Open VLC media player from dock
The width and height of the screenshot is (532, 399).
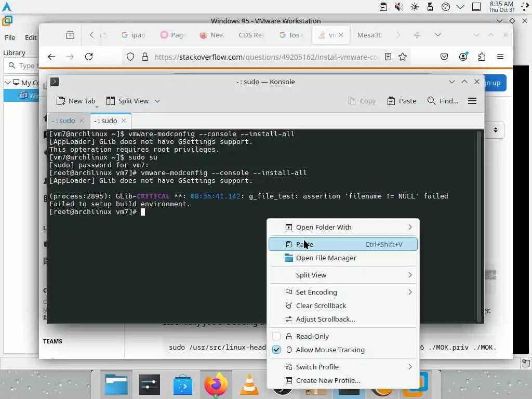(x=249, y=385)
